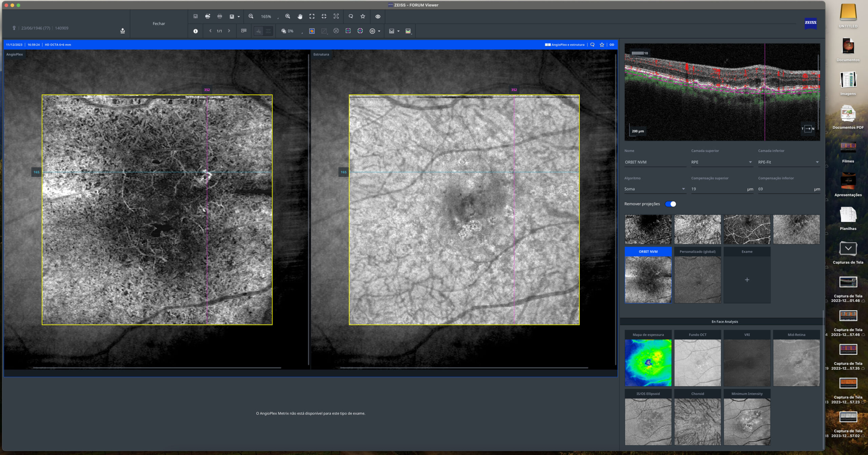Click the patient export share icon

[123, 31]
